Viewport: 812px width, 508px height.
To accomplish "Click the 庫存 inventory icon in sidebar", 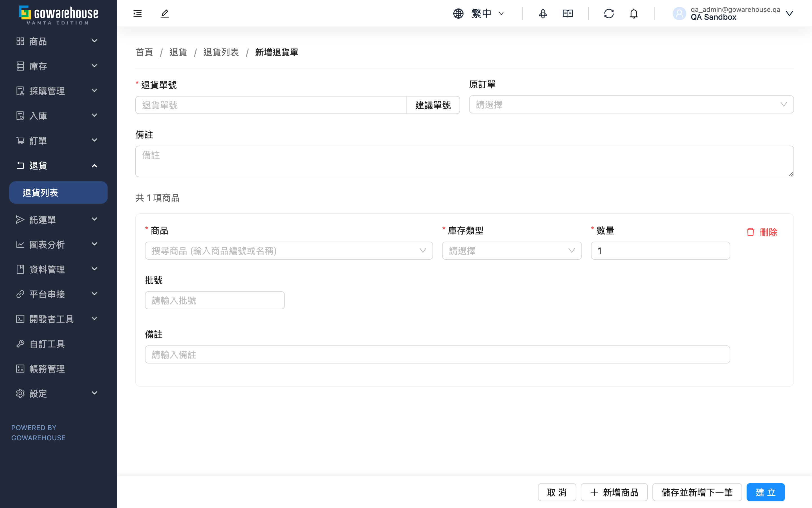I will [x=20, y=66].
